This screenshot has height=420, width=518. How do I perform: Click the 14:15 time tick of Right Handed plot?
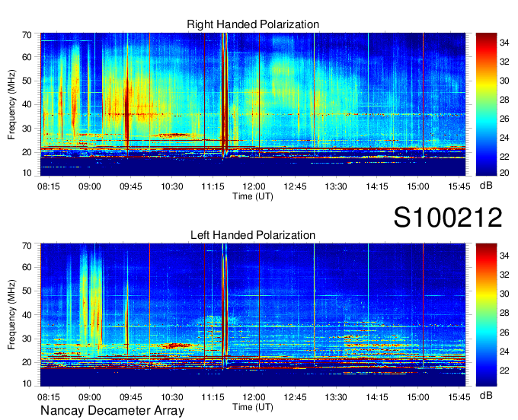click(377, 186)
